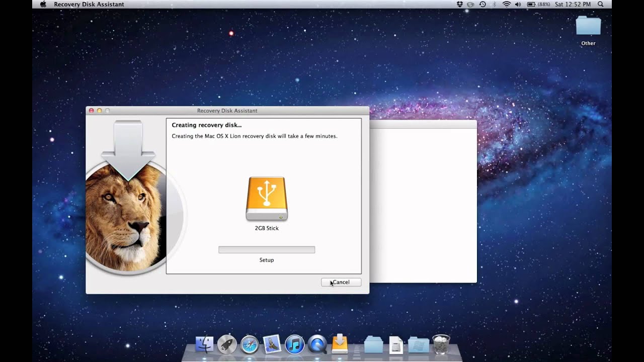Open the disk image document in Dock

pos(396,344)
